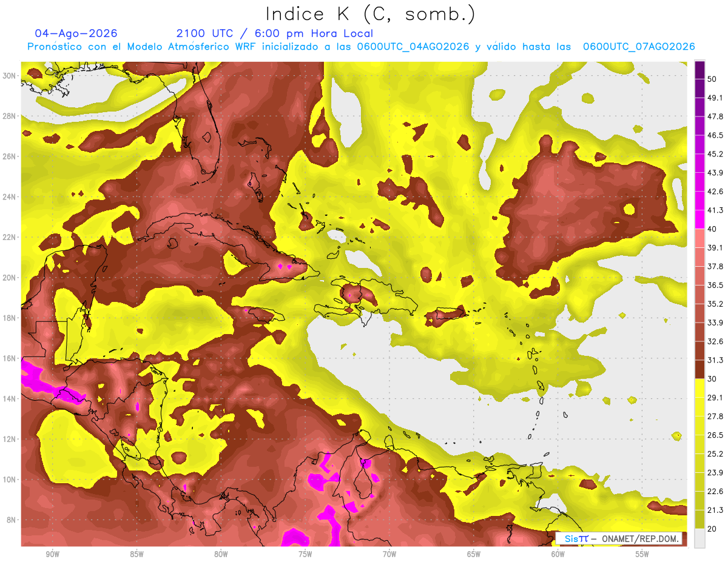This screenshot has width=728, height=562.
Task: Click the colorbar value 22.6
Action: (x=715, y=491)
